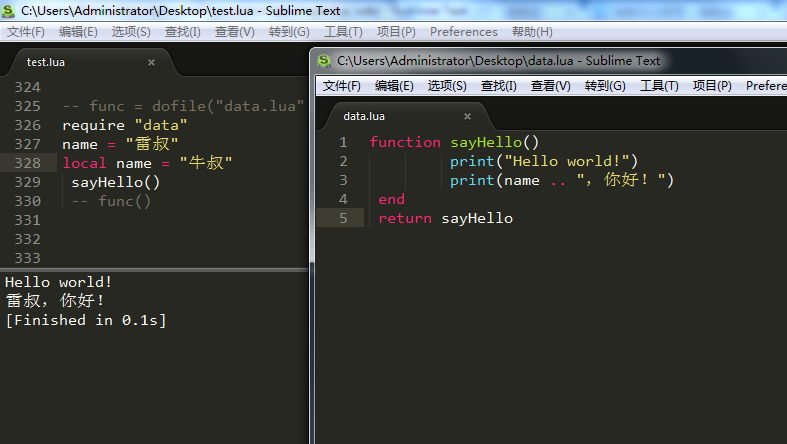This screenshot has width=787, height=444.
Task: Click the print("Hello world!") line
Action: click(x=544, y=162)
